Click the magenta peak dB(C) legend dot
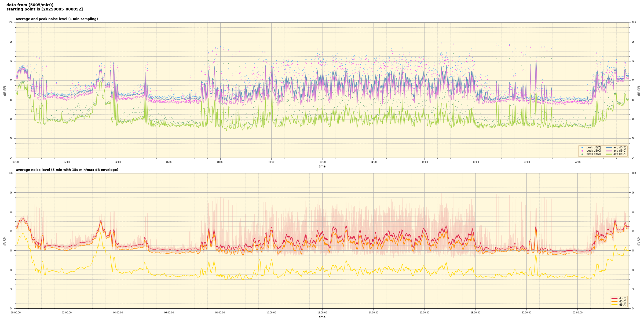Image resolution: width=644 pixels, height=322 pixels. tap(582, 151)
